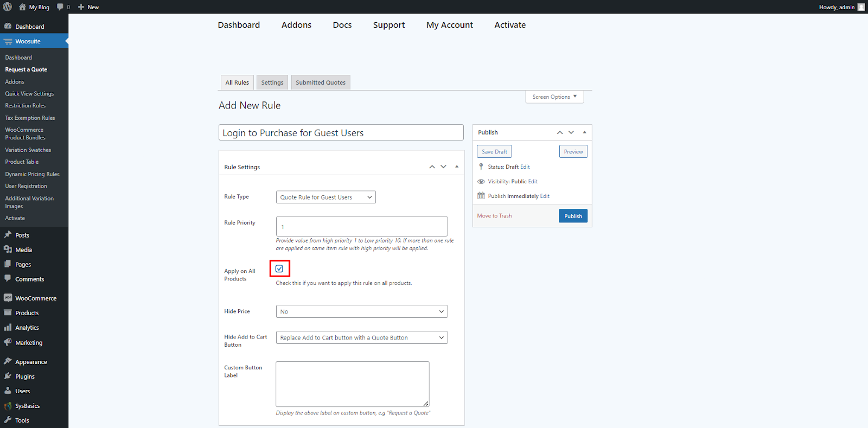
Task: Click the plus New icon in admin bar
Action: tap(81, 7)
